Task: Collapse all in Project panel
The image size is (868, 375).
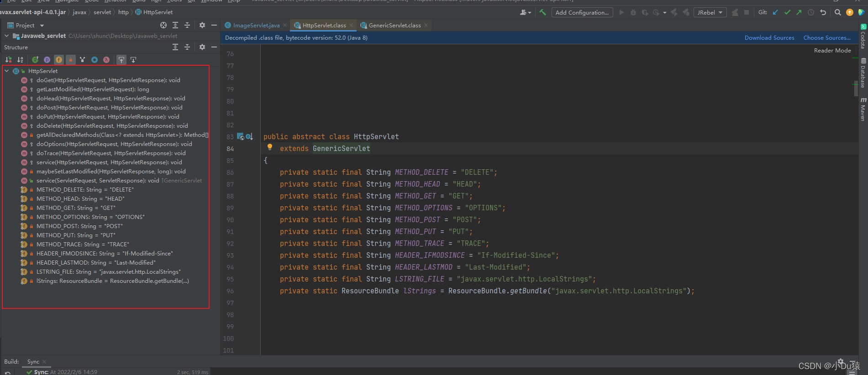Action: 187,25
